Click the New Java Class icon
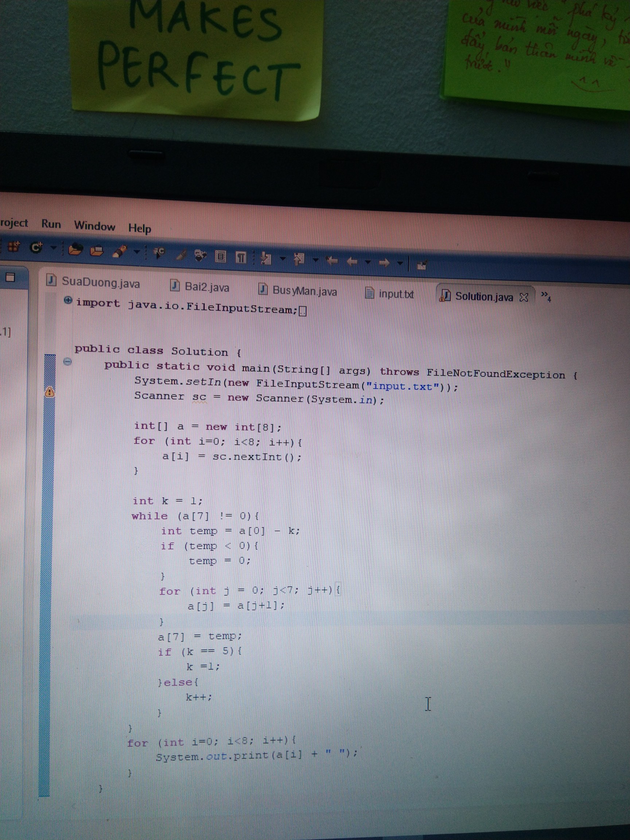This screenshot has height=840, width=630. point(36,248)
